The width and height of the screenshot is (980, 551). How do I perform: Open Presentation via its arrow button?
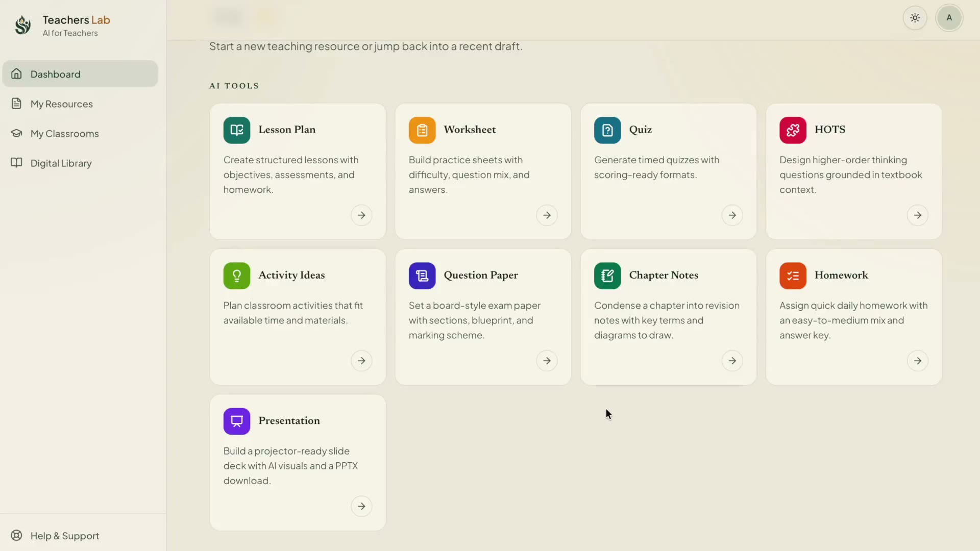361,506
